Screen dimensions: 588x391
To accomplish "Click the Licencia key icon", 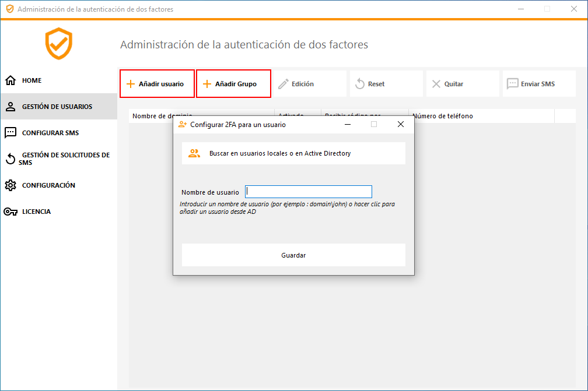I will coord(12,211).
